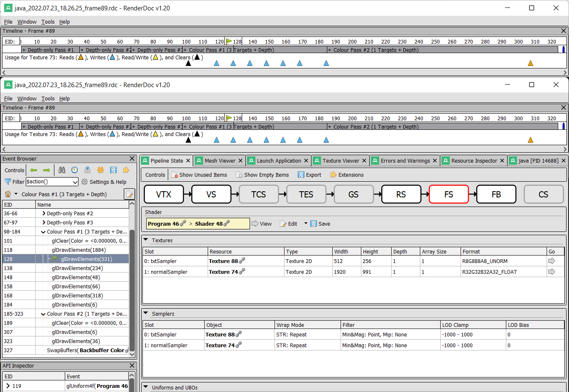The image size is (569, 392).
Task: Click the link icon next to Program 46
Action: 182,224
